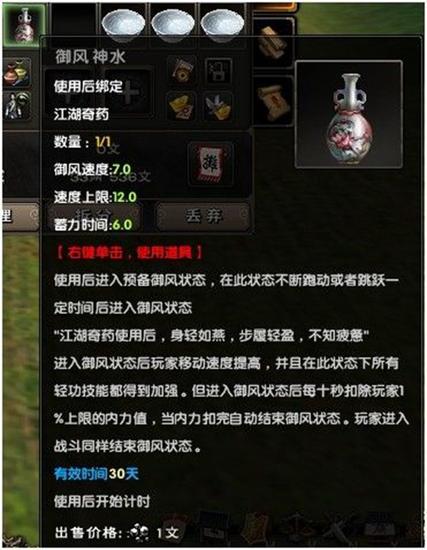Click the copper coin string icon

[x=183, y=71]
